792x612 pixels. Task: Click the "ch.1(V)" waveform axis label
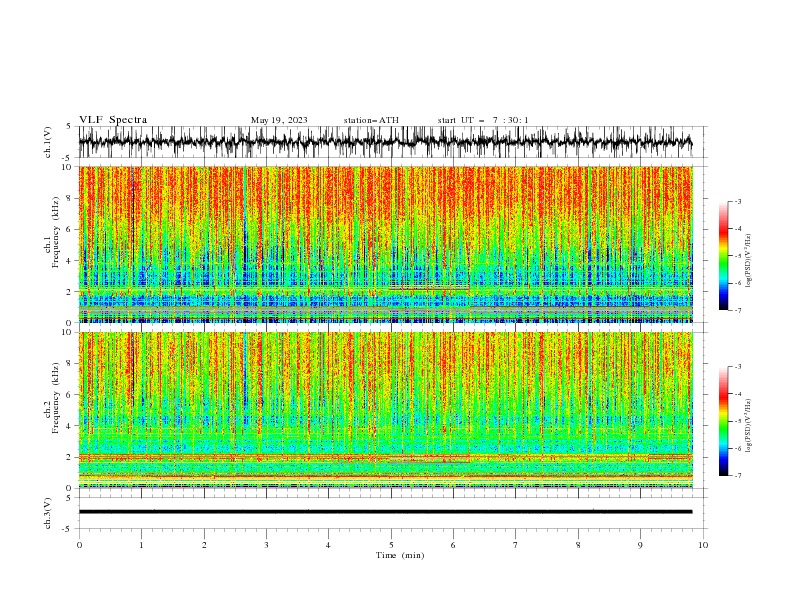(48, 142)
